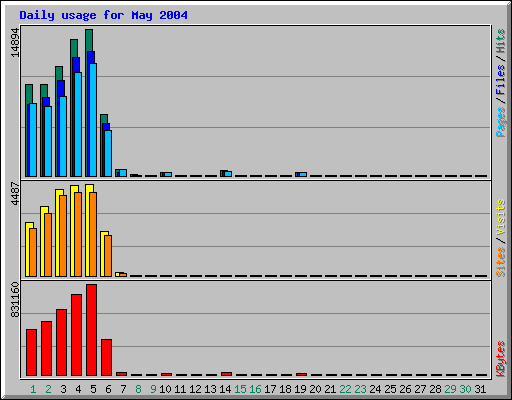Click the day 14 small usage bar in top chart
The height and width of the screenshot is (400, 512).
(226, 173)
